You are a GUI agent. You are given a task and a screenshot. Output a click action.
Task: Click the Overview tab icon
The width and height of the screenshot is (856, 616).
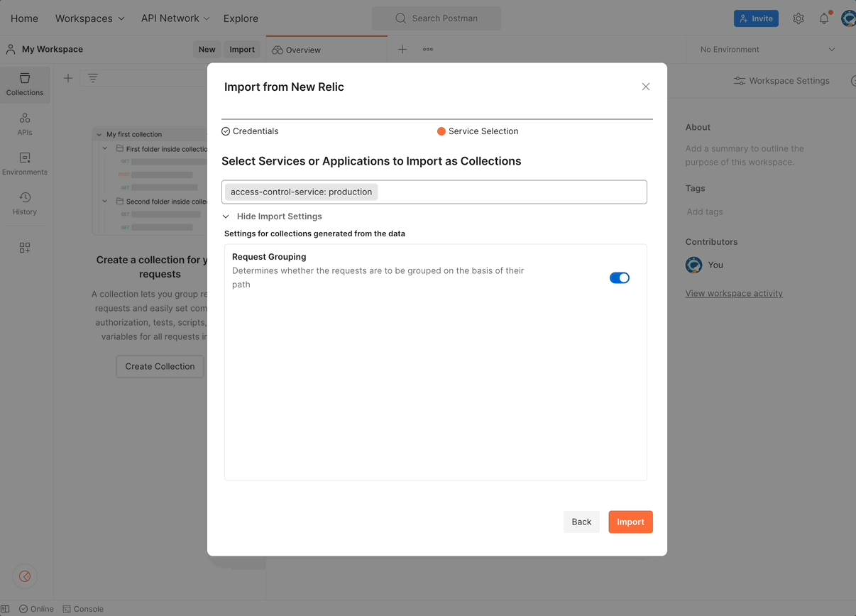click(x=278, y=50)
